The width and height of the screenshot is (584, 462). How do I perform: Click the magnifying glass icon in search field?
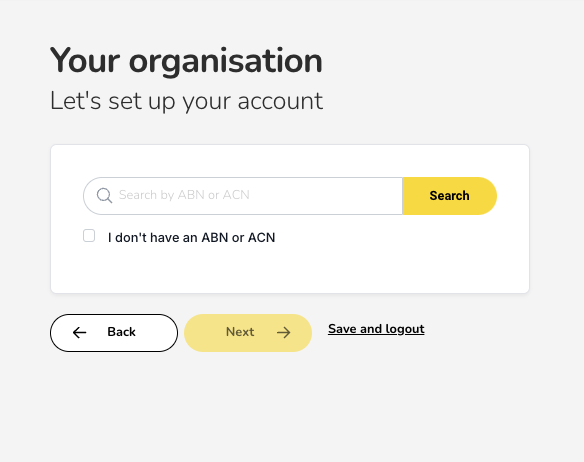click(104, 195)
